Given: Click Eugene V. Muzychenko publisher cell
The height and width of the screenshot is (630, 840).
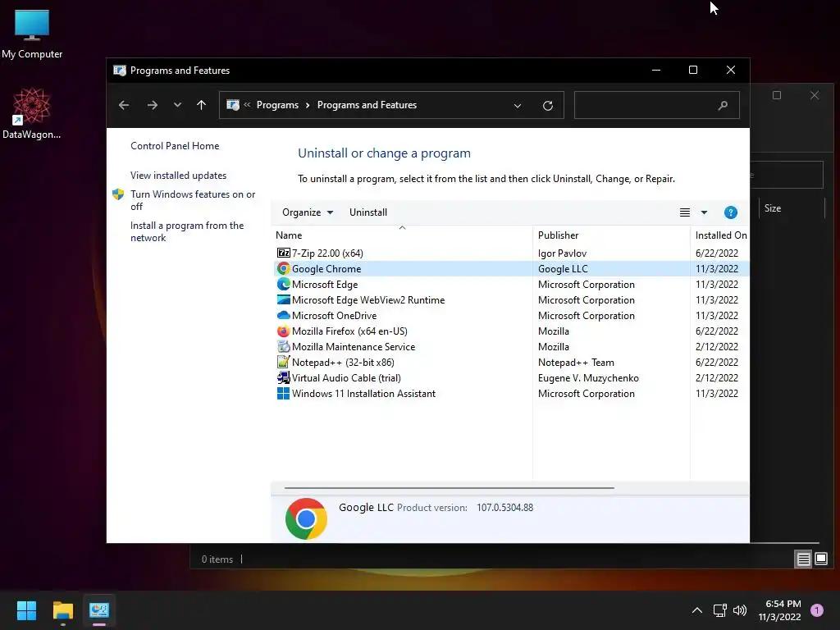Looking at the screenshot, I should [x=588, y=378].
